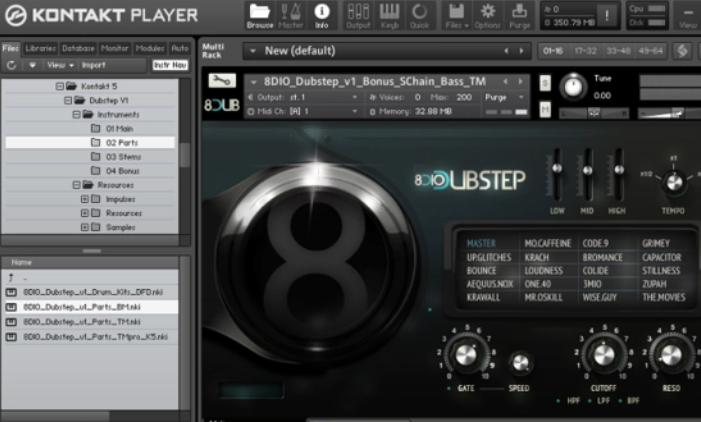The width and height of the screenshot is (701, 422).
Task: Open instrument edit wrench icon
Action: tap(222, 80)
